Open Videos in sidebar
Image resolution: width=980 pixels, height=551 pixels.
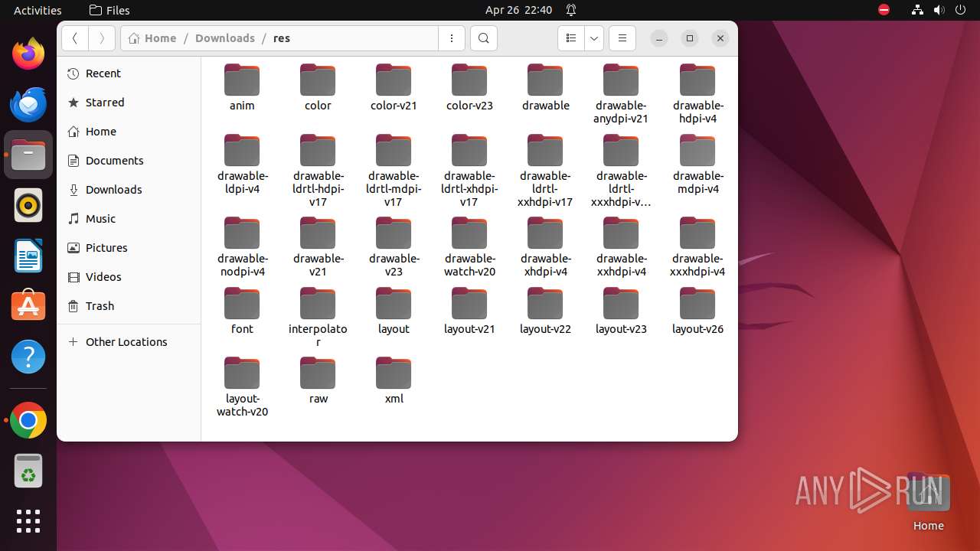[129, 277]
